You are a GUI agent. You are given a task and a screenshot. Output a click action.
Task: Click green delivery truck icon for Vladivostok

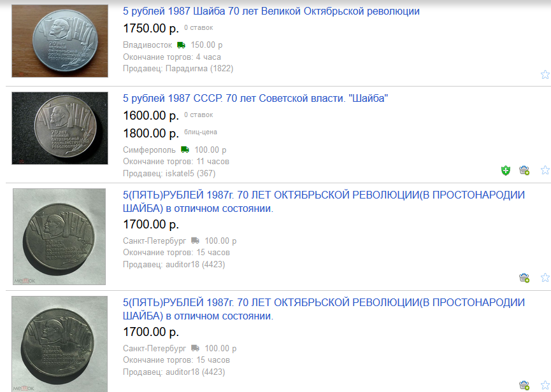181,45
